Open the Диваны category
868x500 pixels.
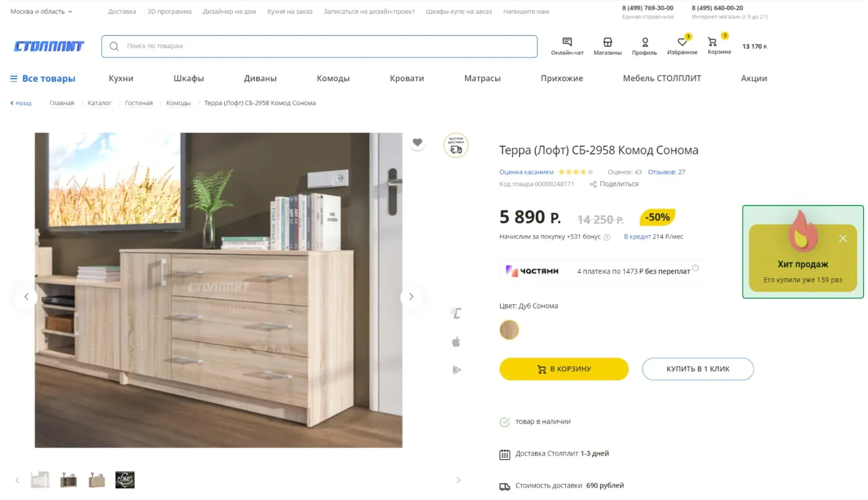261,78
